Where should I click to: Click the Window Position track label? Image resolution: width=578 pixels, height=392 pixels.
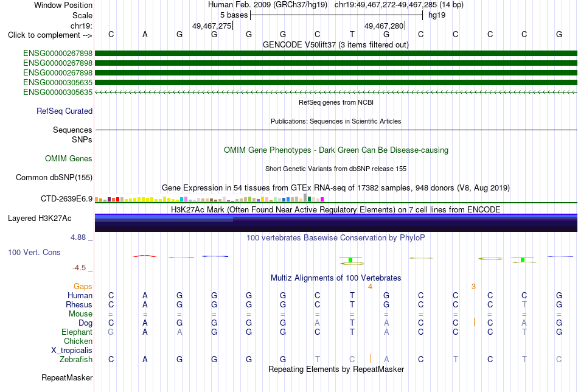click(63, 5)
